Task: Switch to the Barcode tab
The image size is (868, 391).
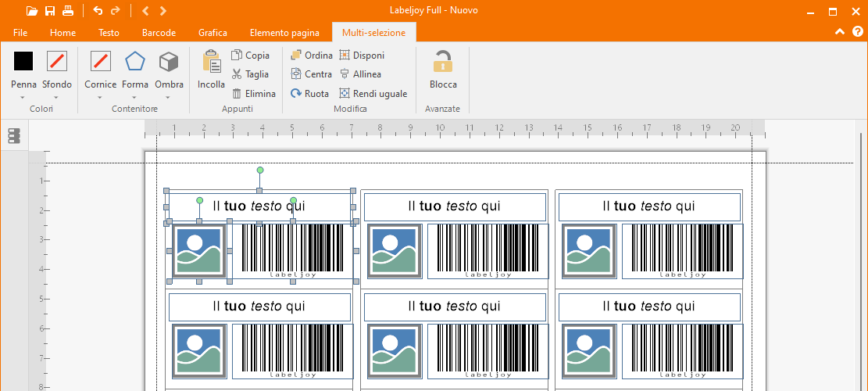Action: pyautogui.click(x=159, y=33)
